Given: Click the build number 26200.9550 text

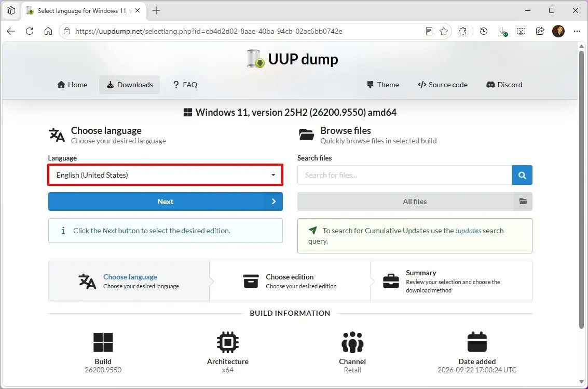Looking at the screenshot, I should pyautogui.click(x=103, y=370).
